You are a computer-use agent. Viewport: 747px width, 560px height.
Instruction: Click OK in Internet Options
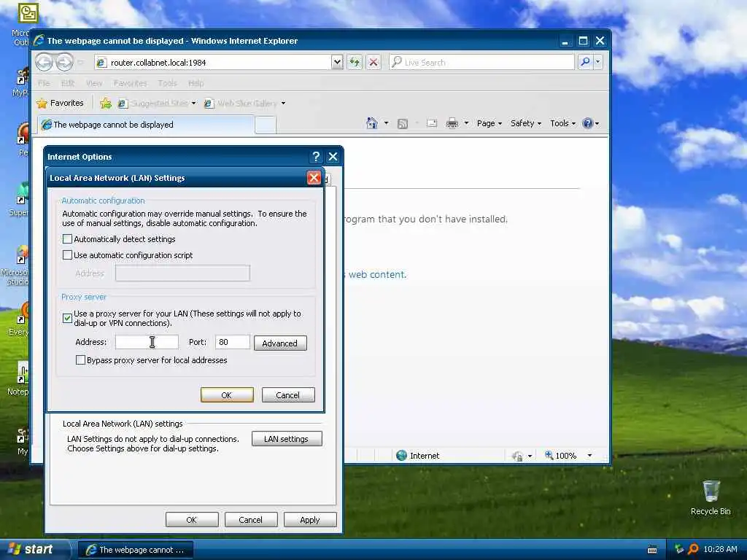pos(192,519)
